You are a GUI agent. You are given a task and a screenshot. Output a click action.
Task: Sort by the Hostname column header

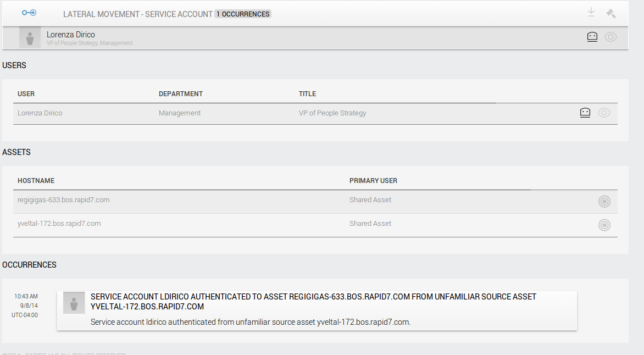click(36, 181)
